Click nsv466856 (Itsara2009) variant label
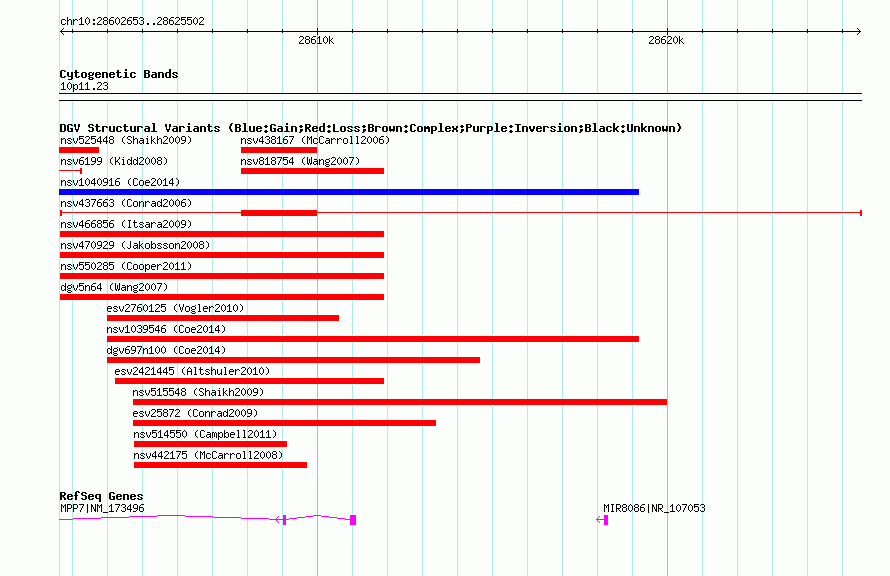The image size is (890, 576). (126, 224)
